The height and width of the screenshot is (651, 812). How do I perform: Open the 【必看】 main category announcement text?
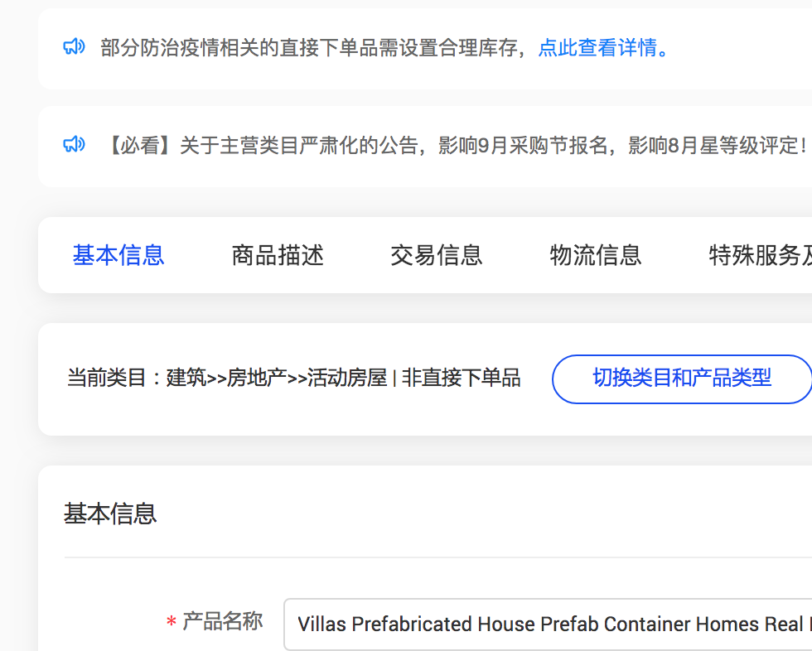pos(457,146)
